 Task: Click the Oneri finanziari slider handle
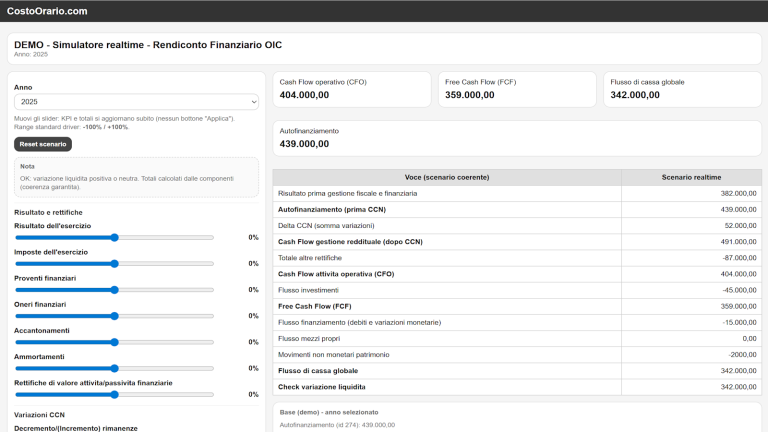[115, 316]
